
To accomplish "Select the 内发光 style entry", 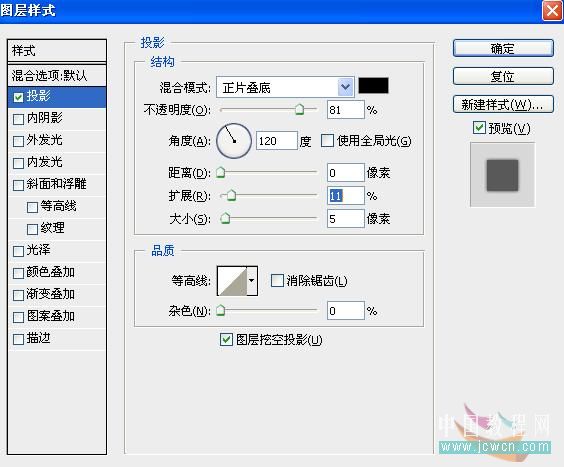I will [57, 162].
